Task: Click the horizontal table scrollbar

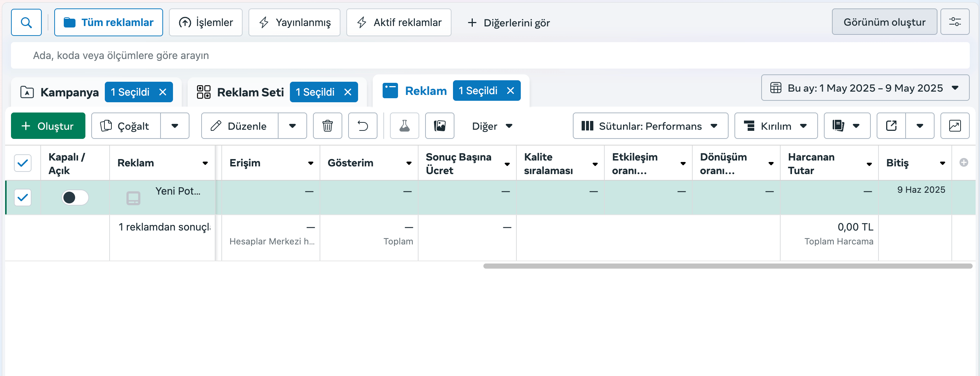Action: 728,266
